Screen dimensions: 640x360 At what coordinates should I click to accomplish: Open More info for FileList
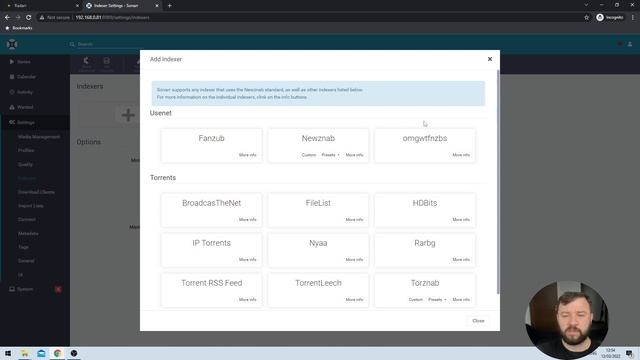coord(354,220)
